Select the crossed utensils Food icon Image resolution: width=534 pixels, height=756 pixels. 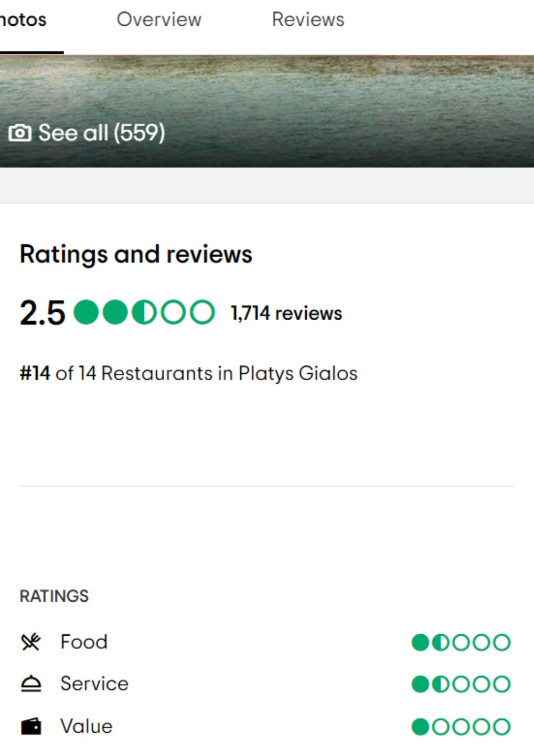pyautogui.click(x=30, y=642)
